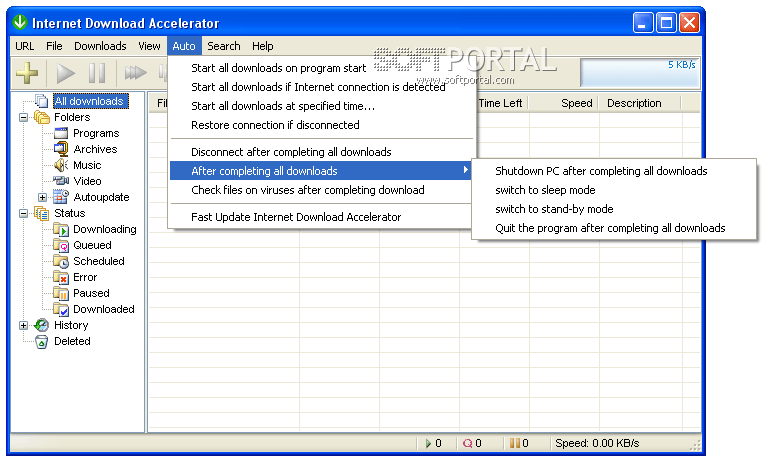Collapse the Folders tree node
The height and width of the screenshot is (464, 765).
coord(23,117)
